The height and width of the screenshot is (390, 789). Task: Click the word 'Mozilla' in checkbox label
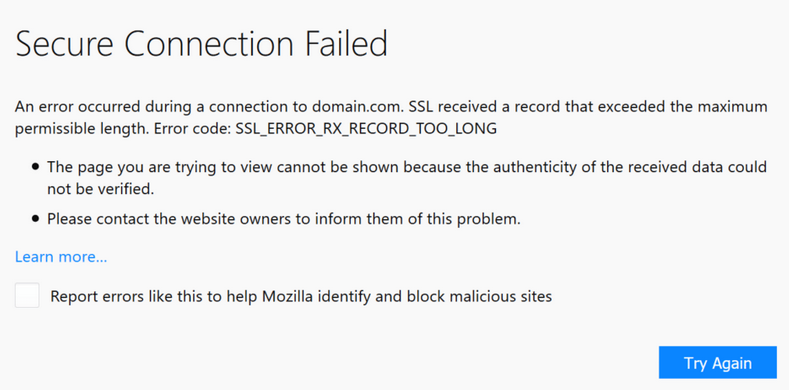point(290,296)
